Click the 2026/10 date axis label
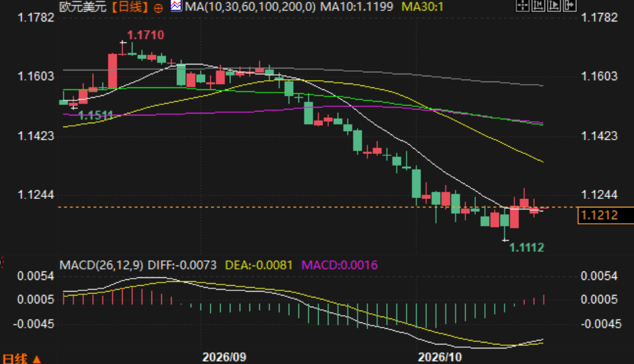This screenshot has height=364, width=634. point(439,357)
